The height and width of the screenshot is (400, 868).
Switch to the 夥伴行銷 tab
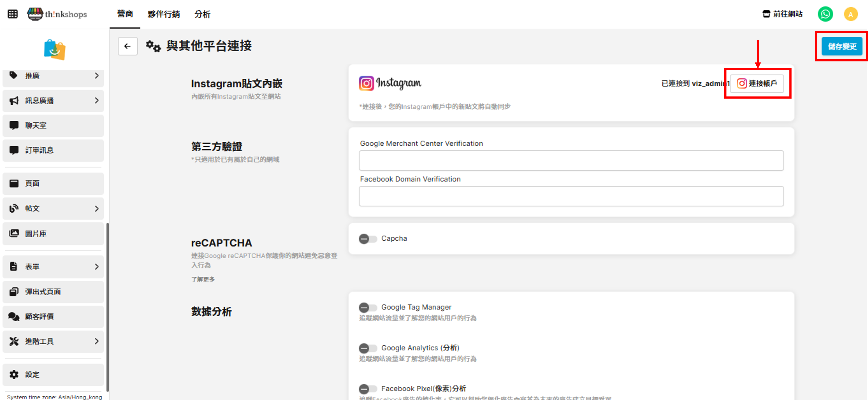(x=164, y=14)
